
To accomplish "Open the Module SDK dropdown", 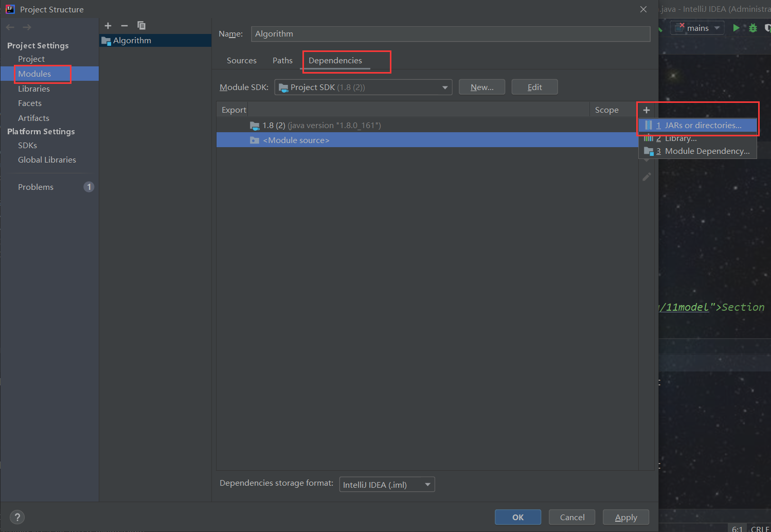I will pyautogui.click(x=363, y=87).
